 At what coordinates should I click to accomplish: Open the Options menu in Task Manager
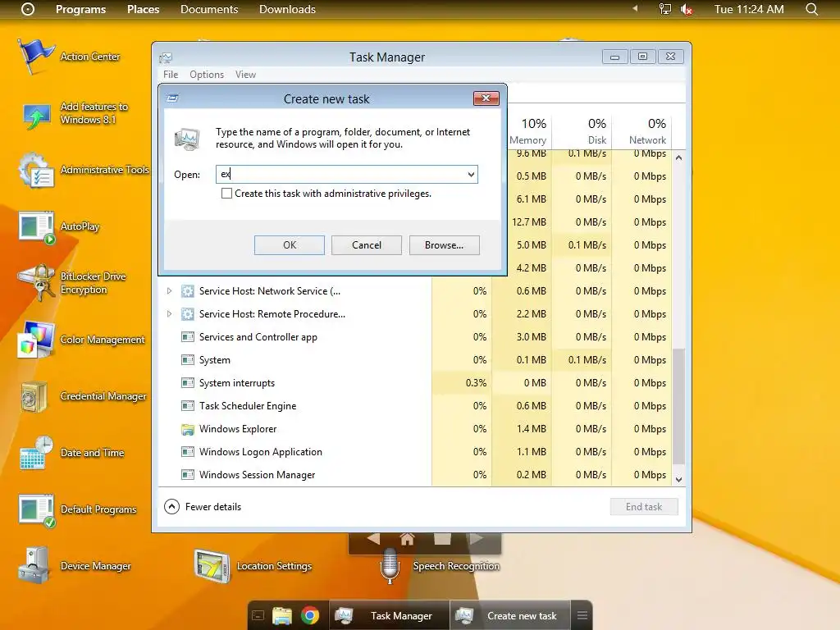(207, 75)
